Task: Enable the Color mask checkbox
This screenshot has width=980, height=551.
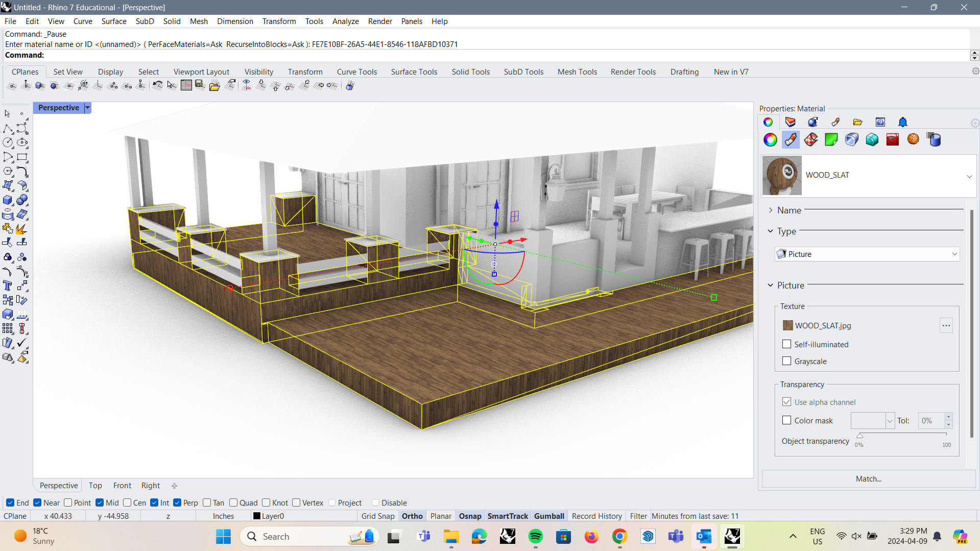Action: 786,420
